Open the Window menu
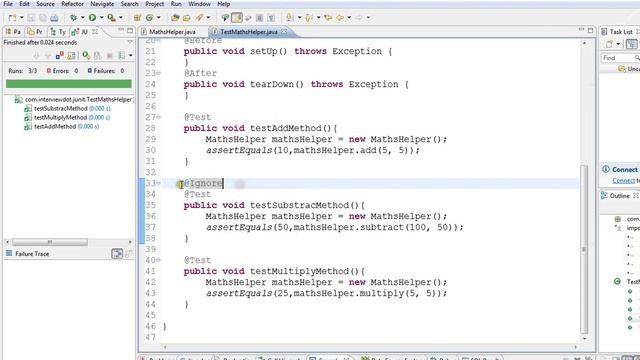This screenshot has height=360, width=640. pyautogui.click(x=199, y=4)
